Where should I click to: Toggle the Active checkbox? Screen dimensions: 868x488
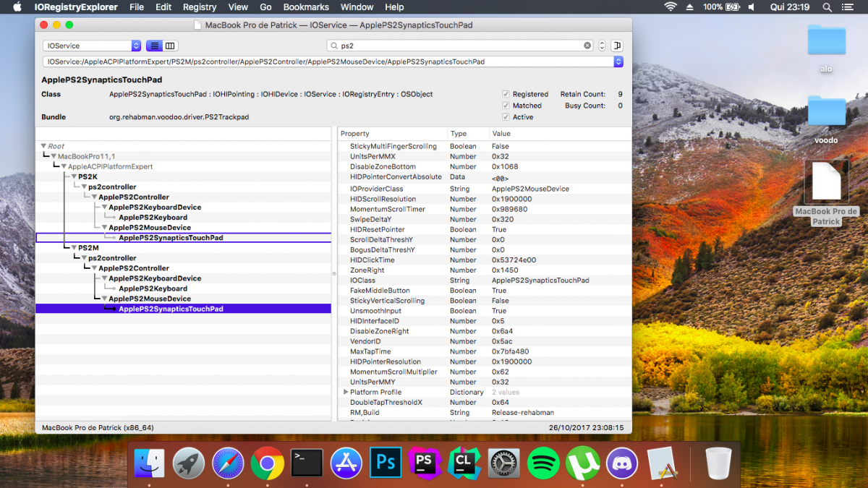pos(506,117)
